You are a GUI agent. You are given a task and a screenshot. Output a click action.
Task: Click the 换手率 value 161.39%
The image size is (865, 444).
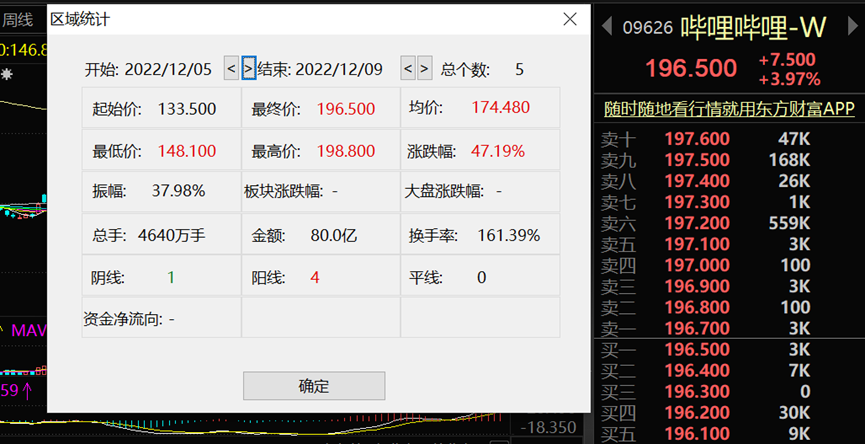pos(509,236)
